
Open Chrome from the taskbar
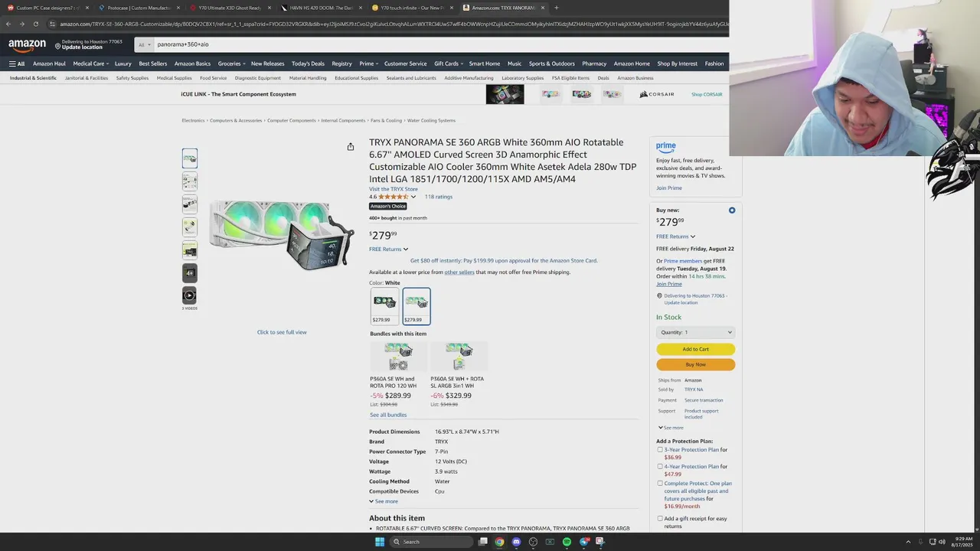click(x=499, y=542)
